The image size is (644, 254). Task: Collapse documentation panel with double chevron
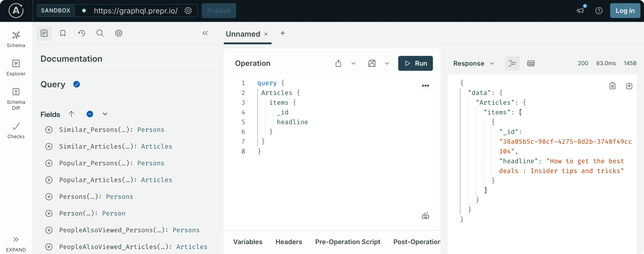[205, 33]
